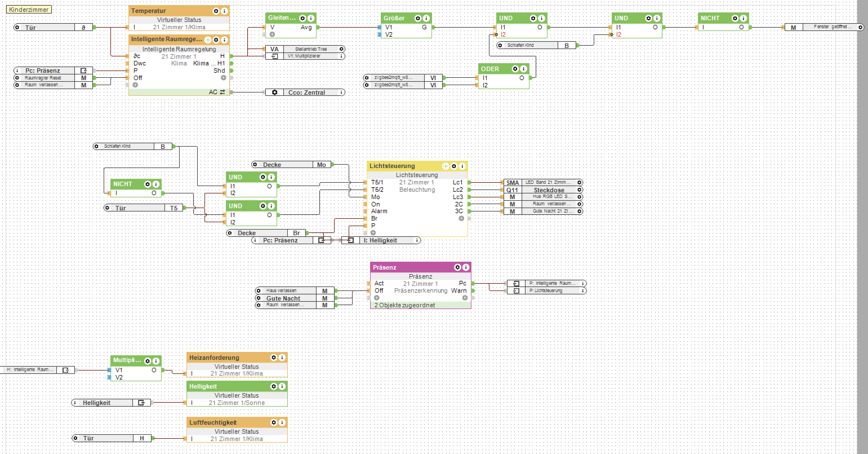Open gear icon of Präsenz block
Screen dimensions: 868x454
click(457, 267)
